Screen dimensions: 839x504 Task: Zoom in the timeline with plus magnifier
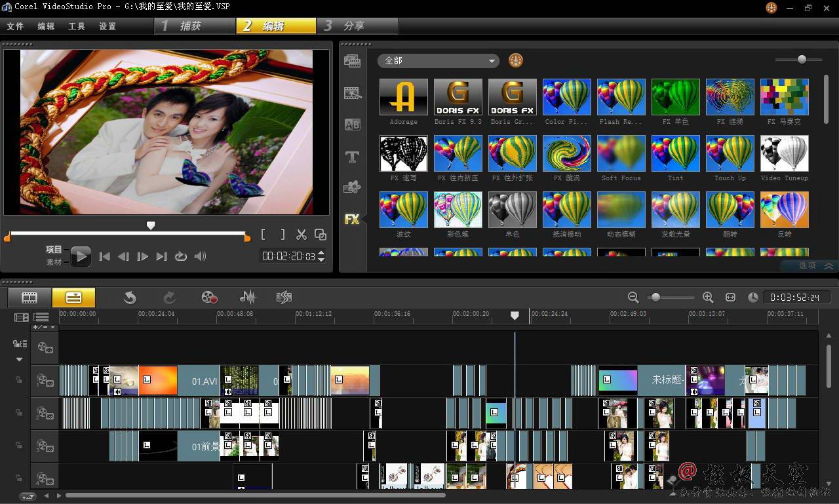[x=708, y=298]
